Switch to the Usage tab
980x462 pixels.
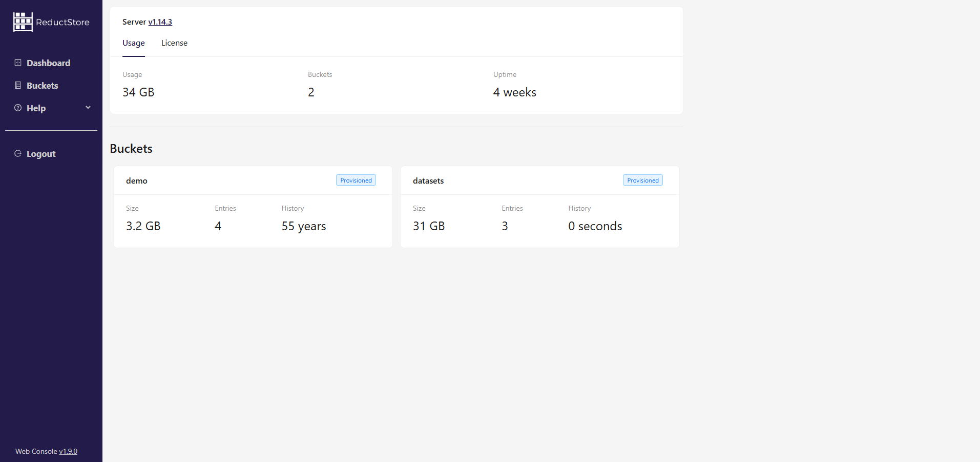coord(133,43)
